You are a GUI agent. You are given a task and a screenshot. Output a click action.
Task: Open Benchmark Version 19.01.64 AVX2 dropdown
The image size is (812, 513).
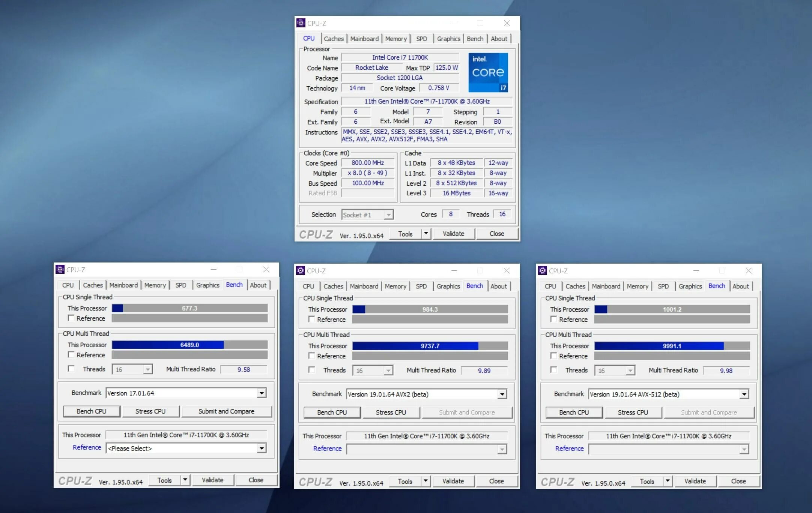coord(427,394)
